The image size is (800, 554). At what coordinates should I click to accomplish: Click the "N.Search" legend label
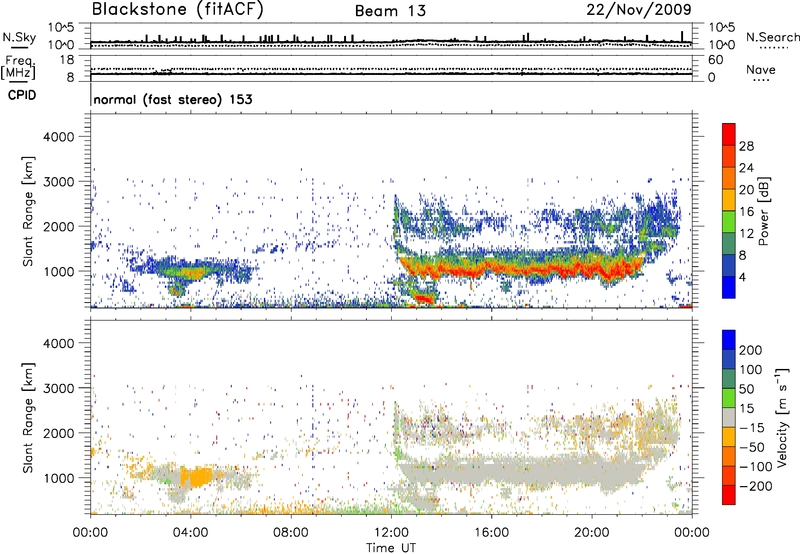pyautogui.click(x=772, y=37)
